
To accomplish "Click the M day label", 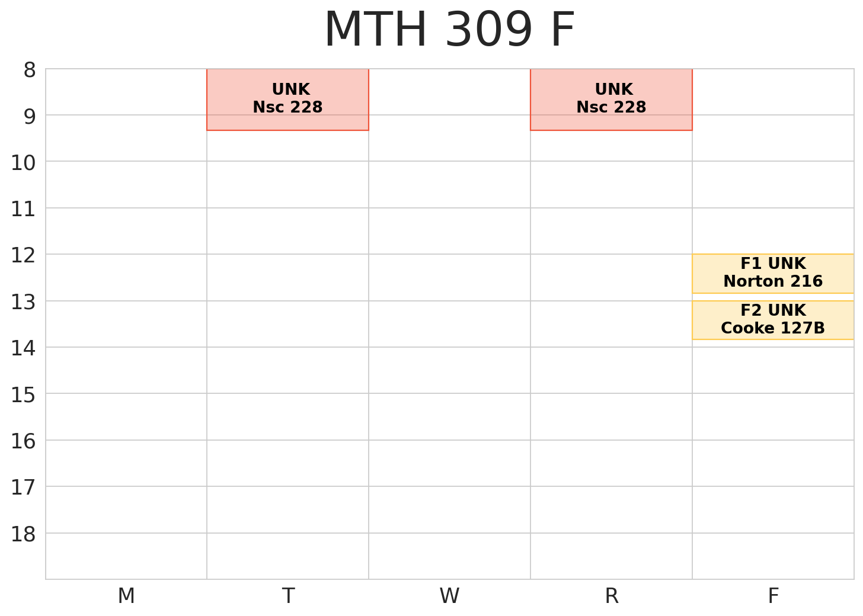I will pos(126,596).
